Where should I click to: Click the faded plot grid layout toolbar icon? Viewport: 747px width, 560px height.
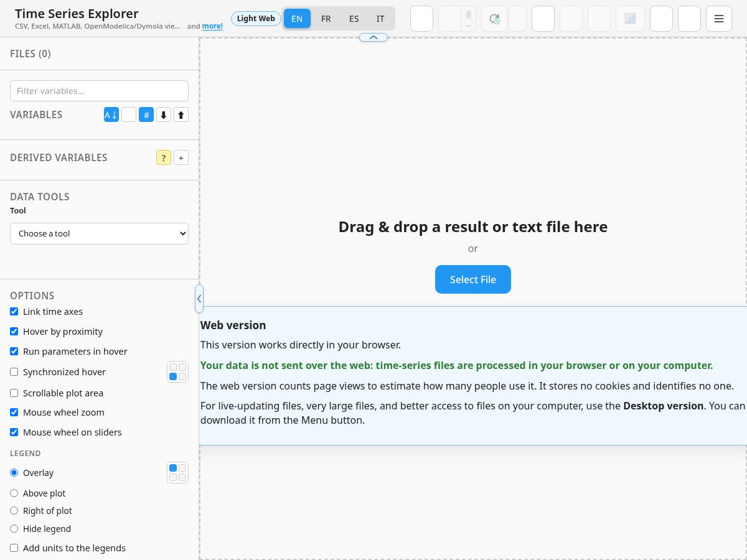click(x=630, y=19)
